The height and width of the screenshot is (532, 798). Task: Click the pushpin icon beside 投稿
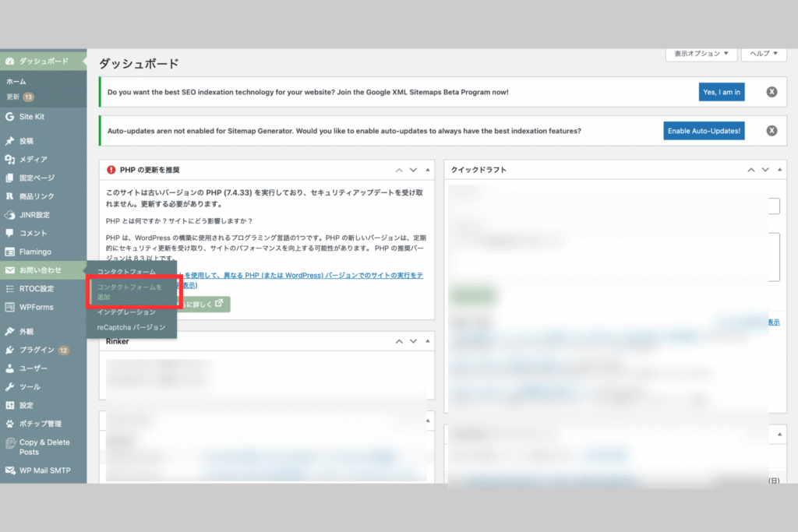(x=9, y=141)
